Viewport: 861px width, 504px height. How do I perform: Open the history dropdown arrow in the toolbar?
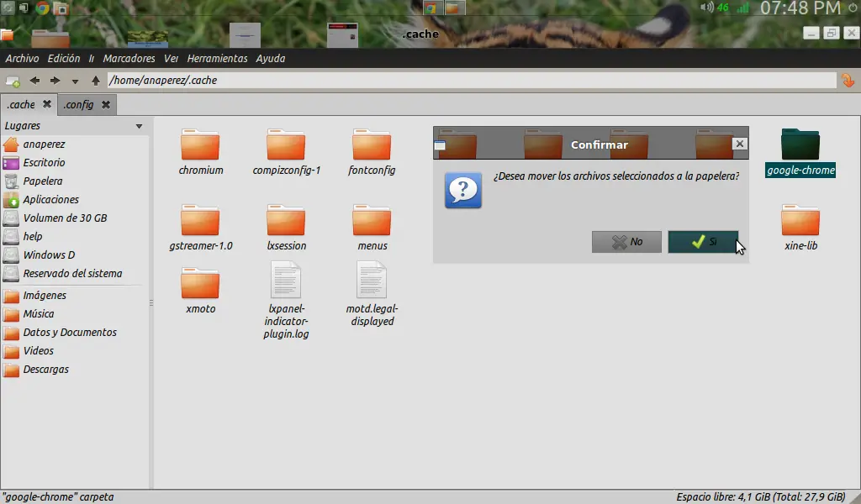tap(75, 81)
